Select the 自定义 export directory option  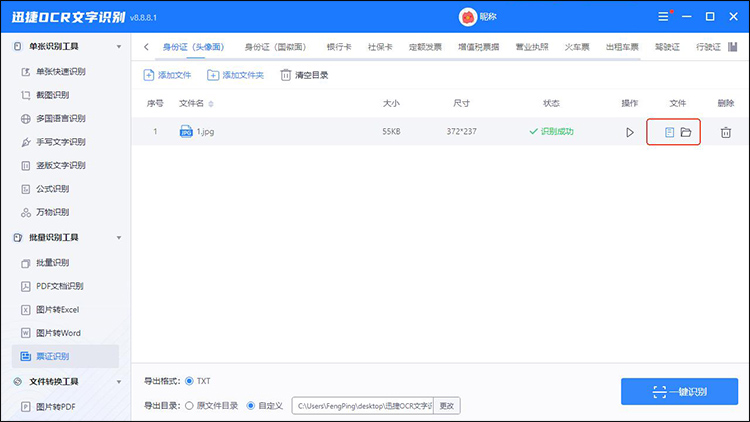[x=251, y=406]
